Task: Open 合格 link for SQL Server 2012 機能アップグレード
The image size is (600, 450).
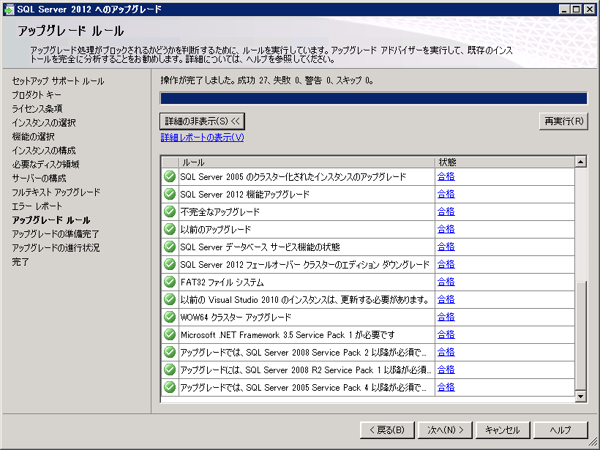Action: pyautogui.click(x=446, y=194)
